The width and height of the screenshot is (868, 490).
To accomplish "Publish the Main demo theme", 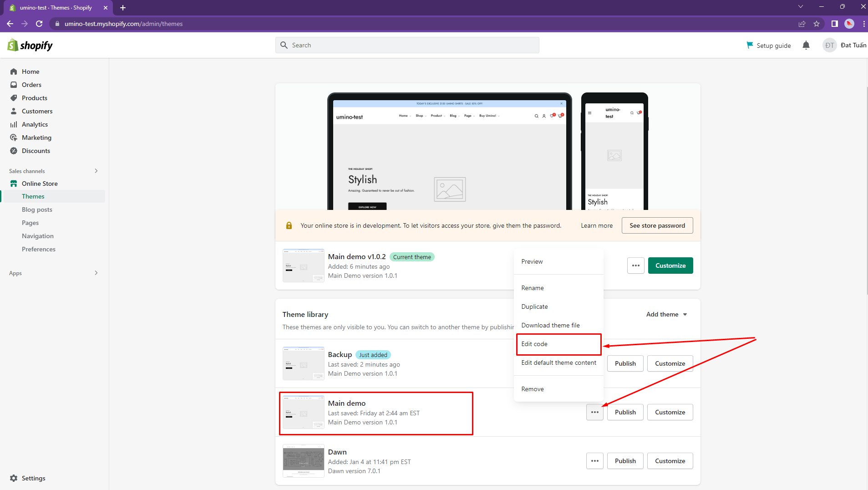I will pyautogui.click(x=625, y=412).
